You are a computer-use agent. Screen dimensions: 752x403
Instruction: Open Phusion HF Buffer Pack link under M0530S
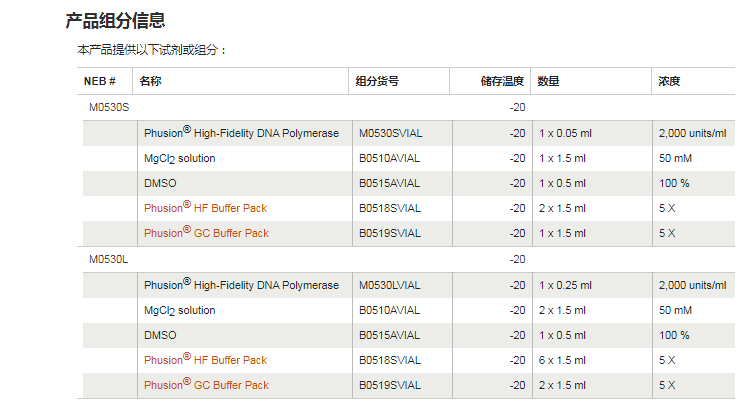205,208
